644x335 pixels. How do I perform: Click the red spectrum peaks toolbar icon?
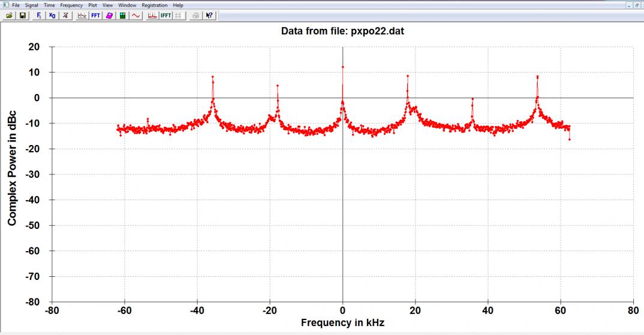152,16
